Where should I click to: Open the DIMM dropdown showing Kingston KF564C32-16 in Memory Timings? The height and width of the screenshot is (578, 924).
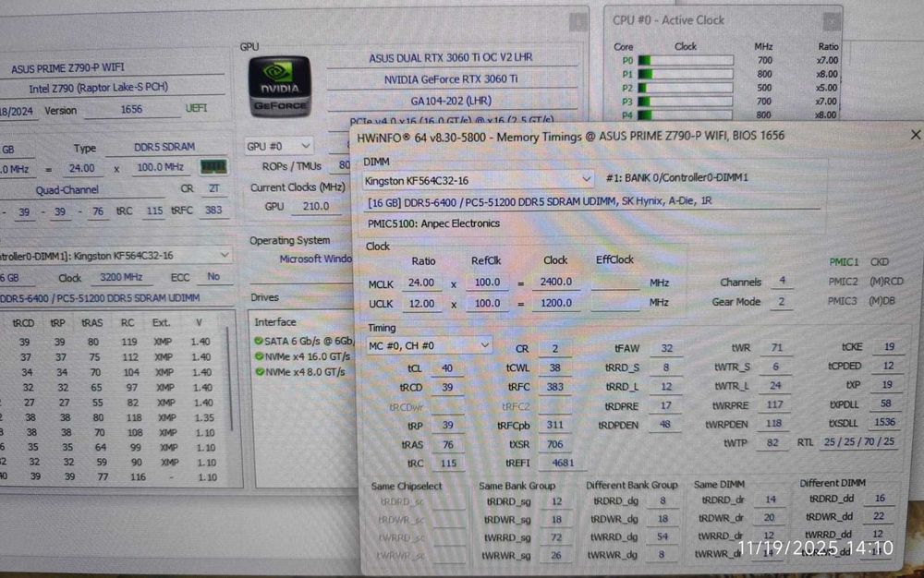(478, 181)
